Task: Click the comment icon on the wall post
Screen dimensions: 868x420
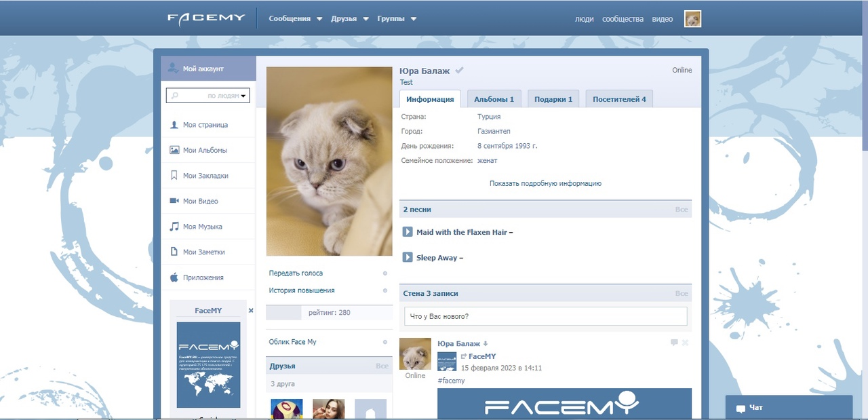Action: pyautogui.click(x=673, y=343)
